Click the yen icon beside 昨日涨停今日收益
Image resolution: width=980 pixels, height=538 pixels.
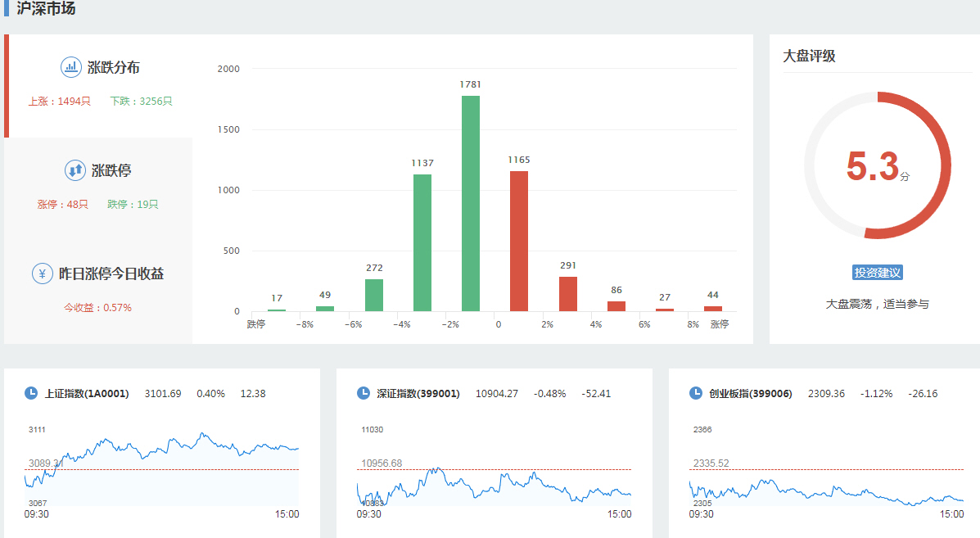click(43, 274)
